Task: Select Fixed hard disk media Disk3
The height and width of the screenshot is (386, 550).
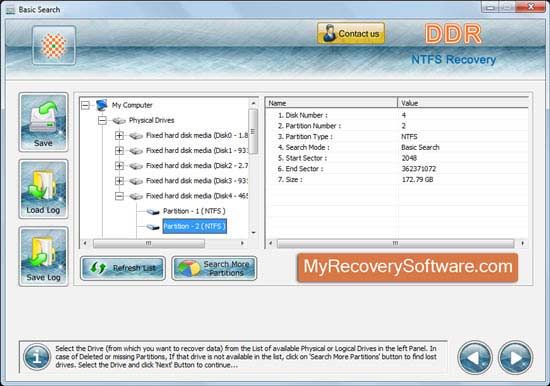Action: click(x=196, y=181)
